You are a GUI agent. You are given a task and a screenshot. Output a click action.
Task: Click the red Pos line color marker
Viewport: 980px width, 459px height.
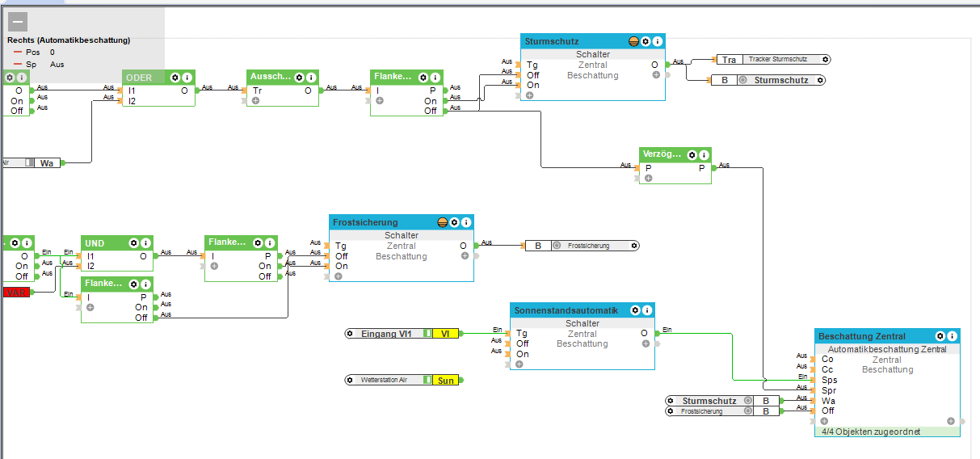[18, 52]
